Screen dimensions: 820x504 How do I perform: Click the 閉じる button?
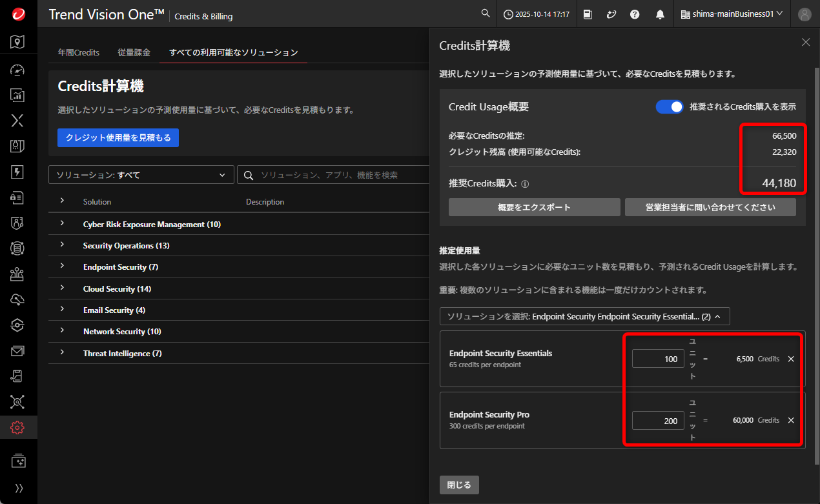(459, 485)
